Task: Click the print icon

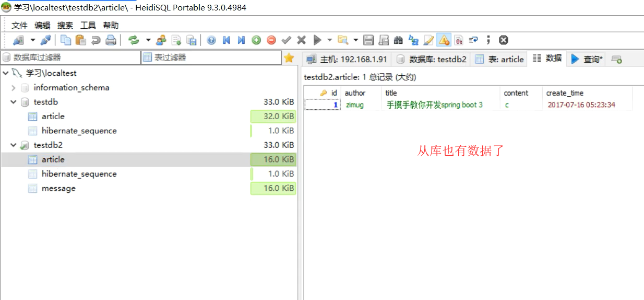Action: (x=111, y=40)
